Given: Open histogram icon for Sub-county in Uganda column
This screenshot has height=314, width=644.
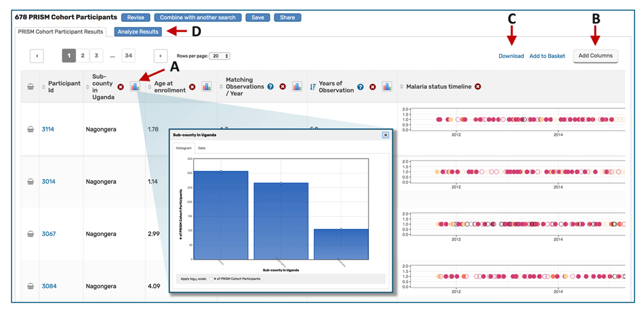Looking at the screenshot, I should 135,86.
